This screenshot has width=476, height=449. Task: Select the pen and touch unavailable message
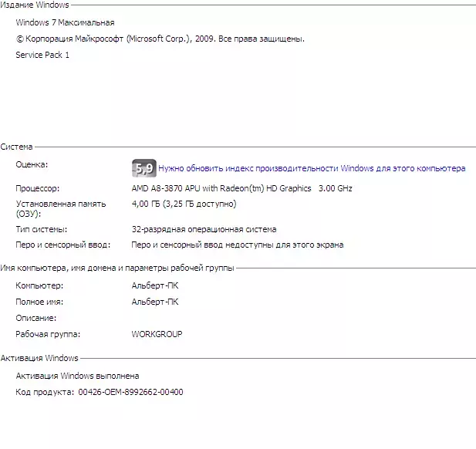point(238,245)
